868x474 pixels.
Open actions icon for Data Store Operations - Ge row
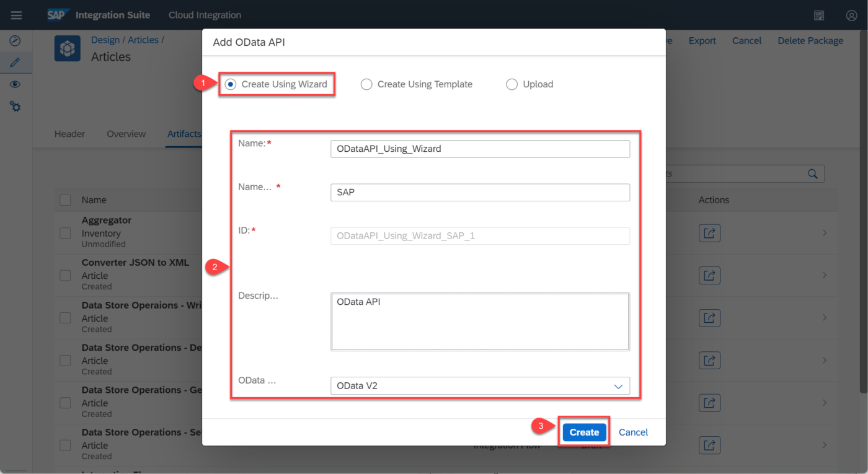pos(710,403)
